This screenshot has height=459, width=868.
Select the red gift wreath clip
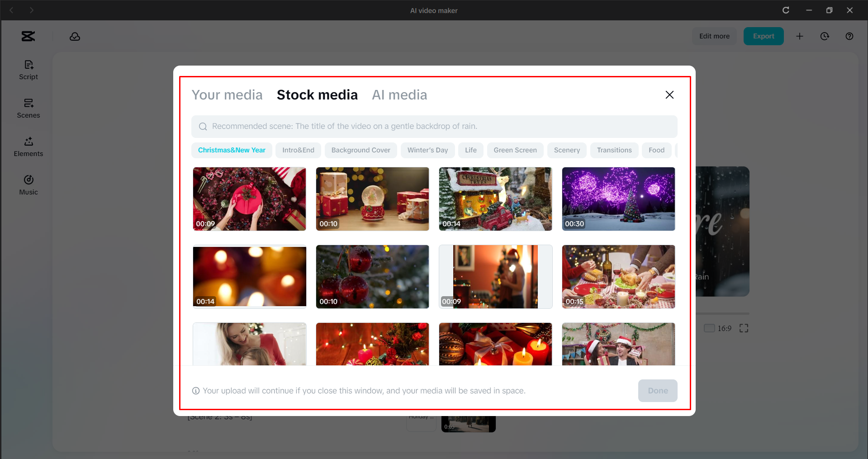pos(250,199)
